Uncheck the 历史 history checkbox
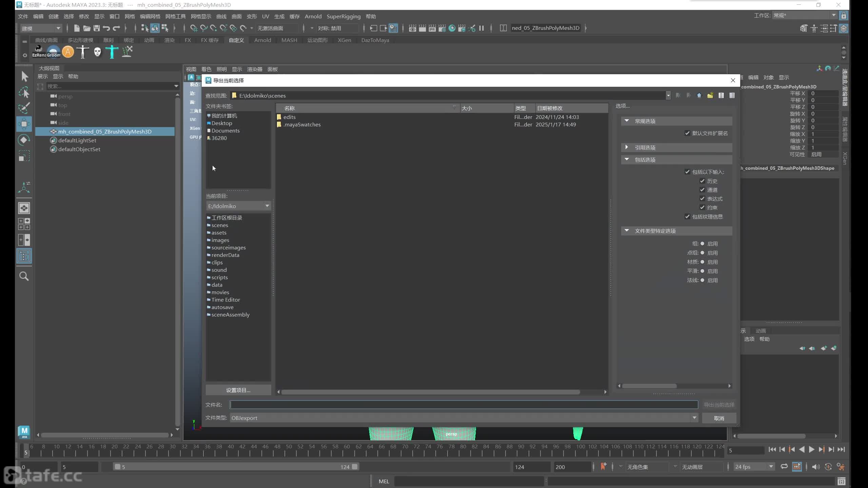Viewport: 868px width, 488px height. tap(702, 181)
